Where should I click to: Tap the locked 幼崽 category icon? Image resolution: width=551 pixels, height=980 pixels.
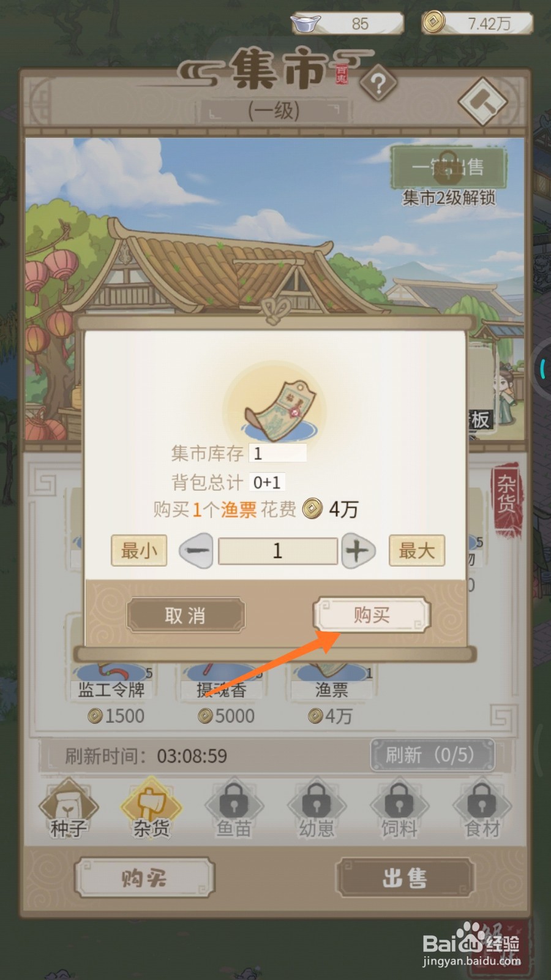point(317,809)
